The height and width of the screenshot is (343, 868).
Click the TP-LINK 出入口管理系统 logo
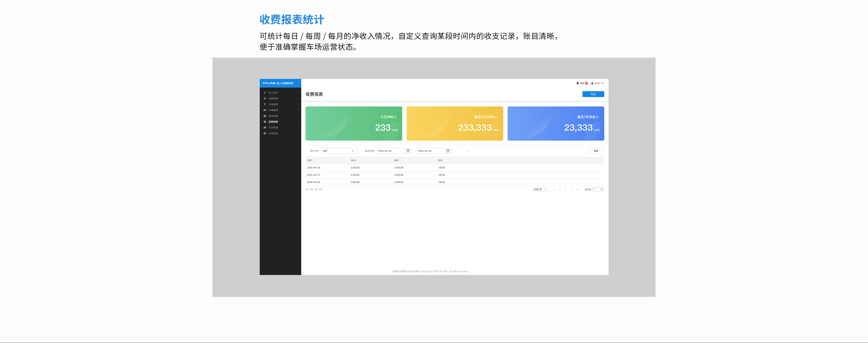coord(278,83)
